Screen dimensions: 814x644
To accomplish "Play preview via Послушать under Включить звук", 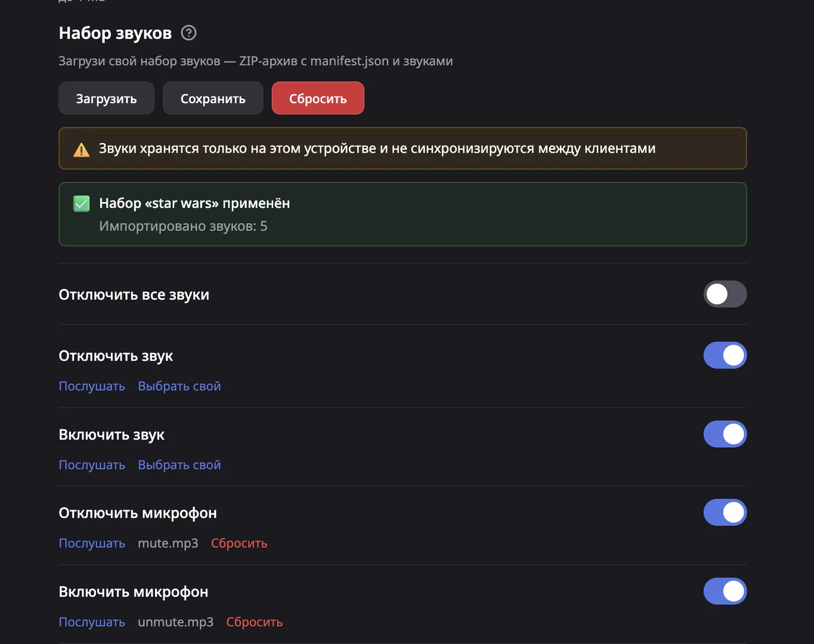I will point(92,465).
